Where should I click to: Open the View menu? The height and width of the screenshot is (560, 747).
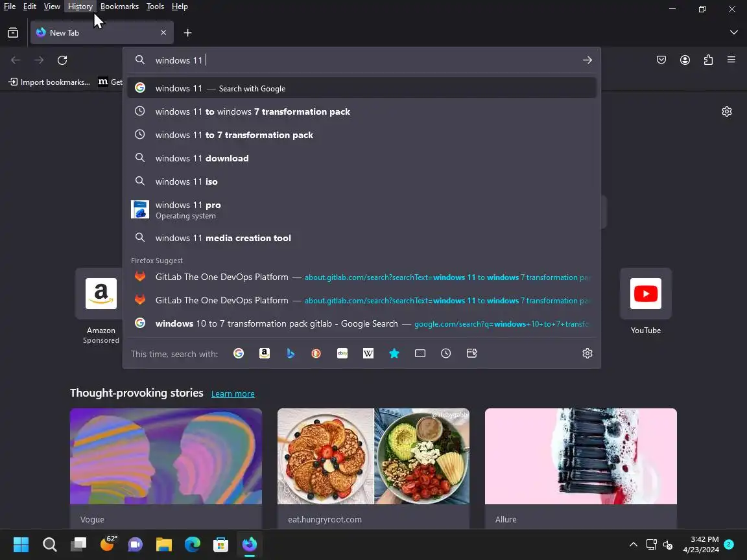[52, 6]
